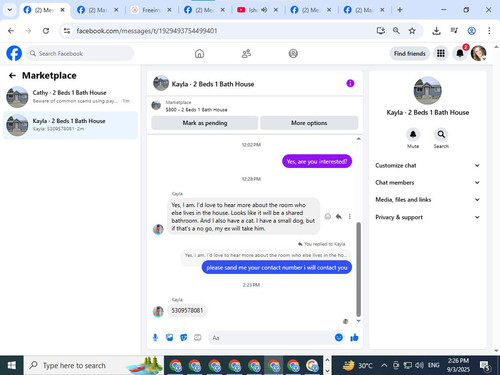
Task: Open Chrome three-dot menu
Action: tap(489, 31)
